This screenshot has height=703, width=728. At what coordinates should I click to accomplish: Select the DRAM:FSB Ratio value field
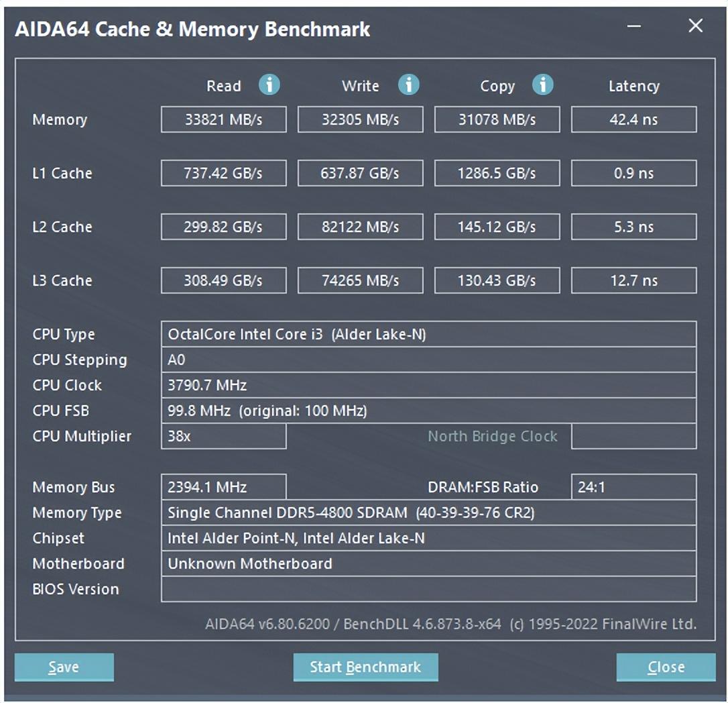coord(633,487)
